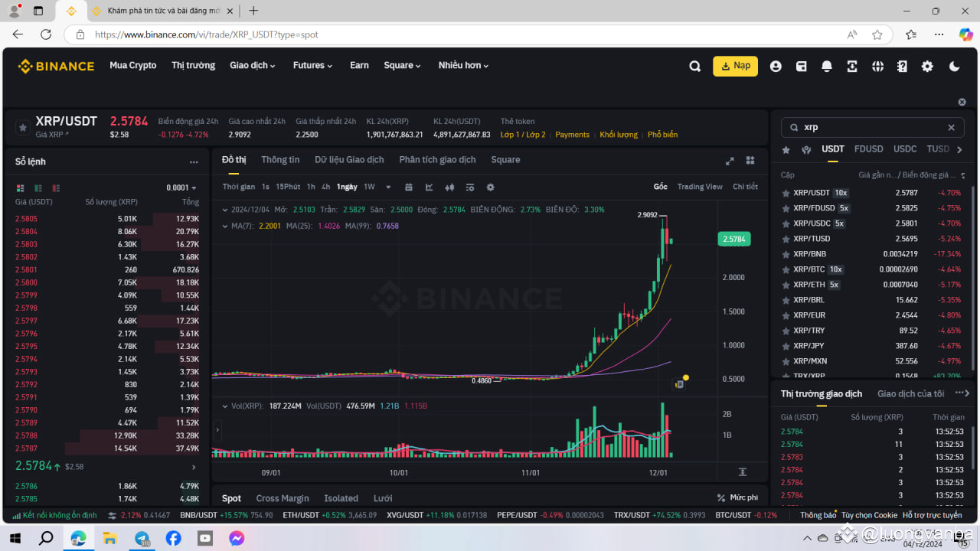Viewport: 980px width, 551px height.
Task: Open the settings gear in header
Action: pyautogui.click(x=927, y=67)
